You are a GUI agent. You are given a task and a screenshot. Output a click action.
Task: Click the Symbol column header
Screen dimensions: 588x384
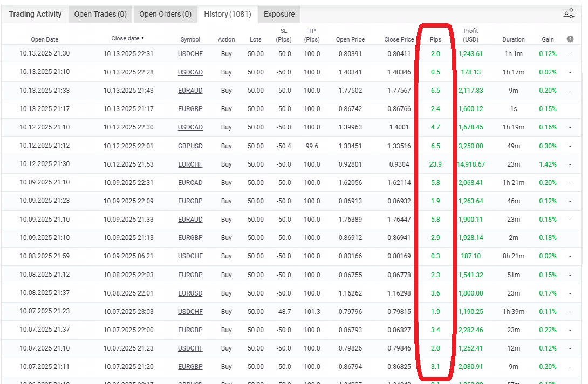pyautogui.click(x=190, y=39)
